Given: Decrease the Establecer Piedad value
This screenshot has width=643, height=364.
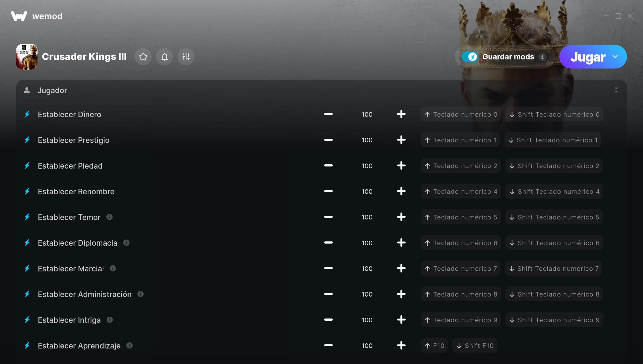Looking at the screenshot, I should coord(328,166).
